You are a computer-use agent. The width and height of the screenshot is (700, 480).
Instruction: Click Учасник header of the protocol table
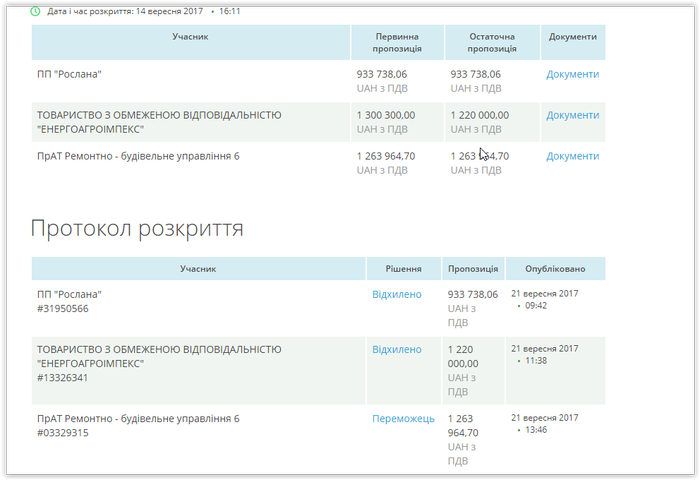[198, 269]
